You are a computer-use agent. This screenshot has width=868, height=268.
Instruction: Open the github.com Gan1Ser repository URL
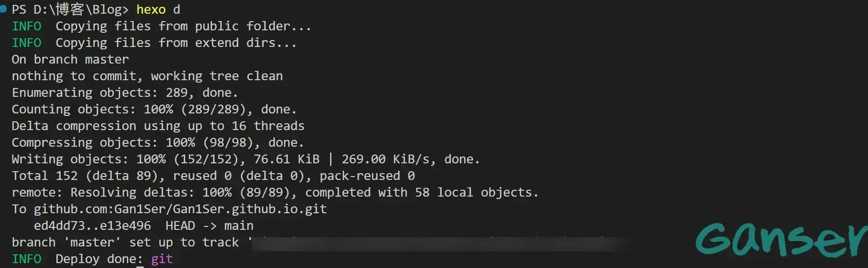tap(180, 209)
